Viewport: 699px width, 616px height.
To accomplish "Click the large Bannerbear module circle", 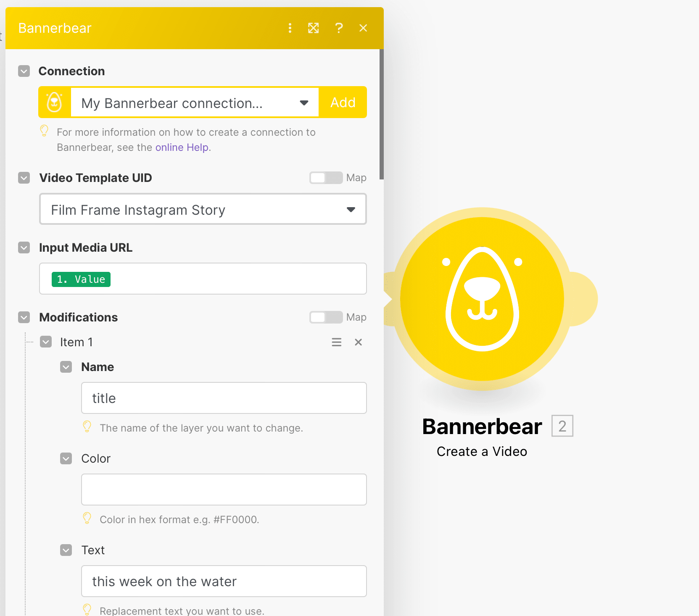I will coord(482,299).
